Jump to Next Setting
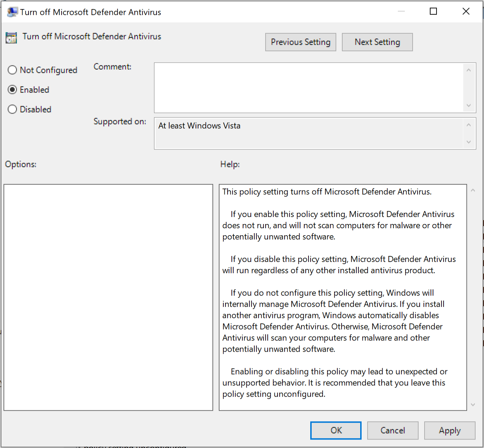The image size is (484, 448). (x=377, y=42)
